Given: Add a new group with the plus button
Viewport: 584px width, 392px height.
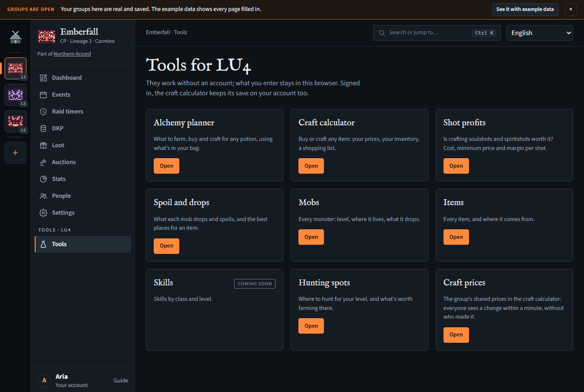Looking at the screenshot, I should coord(16,153).
